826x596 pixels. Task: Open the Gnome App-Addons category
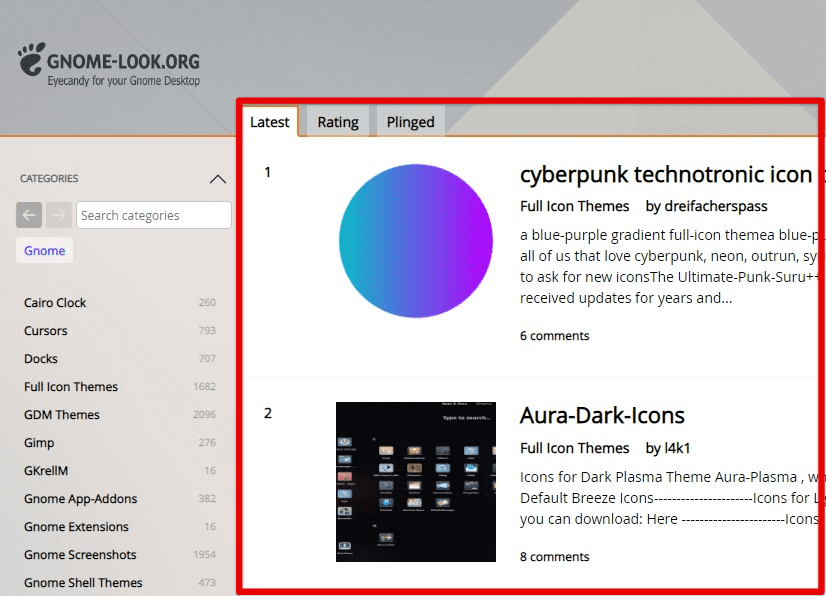tap(81, 499)
